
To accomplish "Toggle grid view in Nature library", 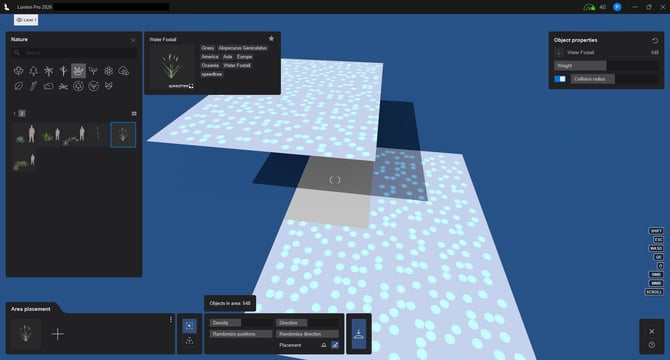I will click(x=134, y=114).
